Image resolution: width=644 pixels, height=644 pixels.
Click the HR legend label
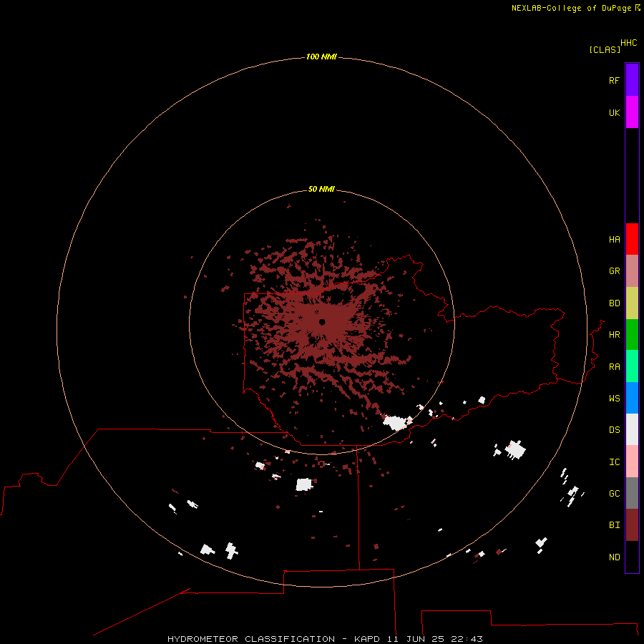point(614,335)
